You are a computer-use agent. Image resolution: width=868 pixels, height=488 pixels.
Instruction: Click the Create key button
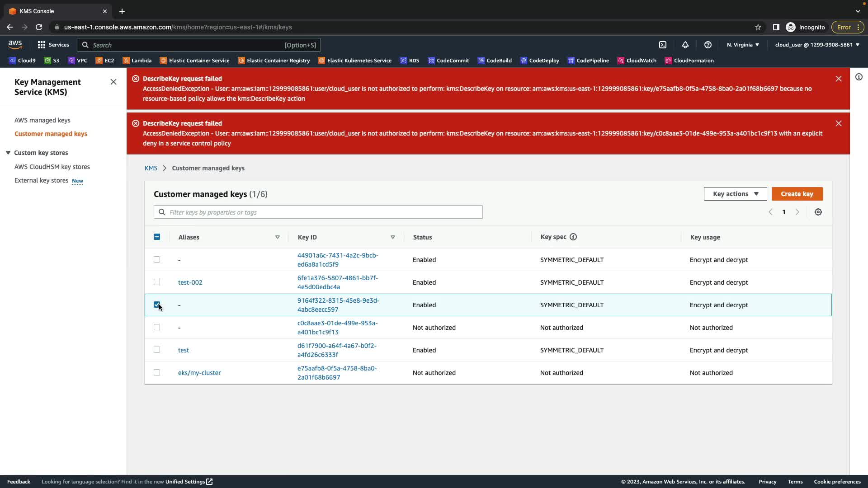[x=797, y=194]
